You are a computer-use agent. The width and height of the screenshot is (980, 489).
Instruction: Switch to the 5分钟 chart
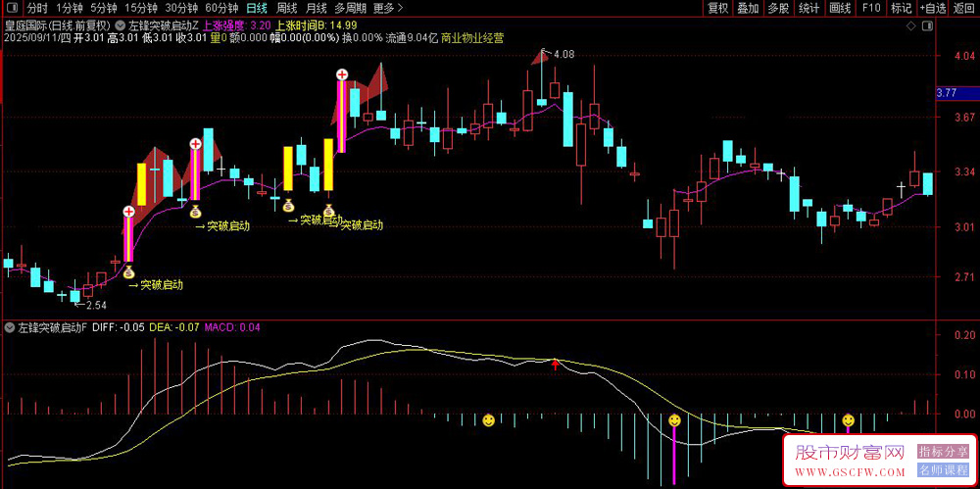(x=103, y=8)
